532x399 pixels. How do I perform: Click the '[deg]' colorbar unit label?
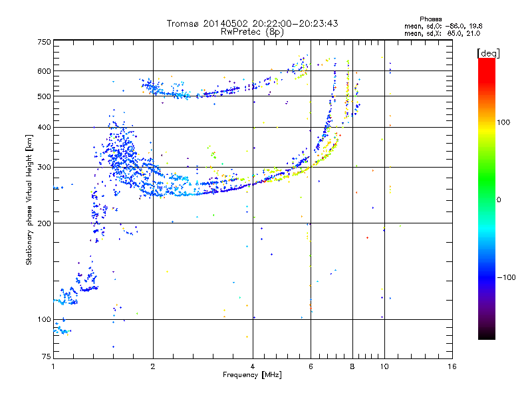click(488, 53)
